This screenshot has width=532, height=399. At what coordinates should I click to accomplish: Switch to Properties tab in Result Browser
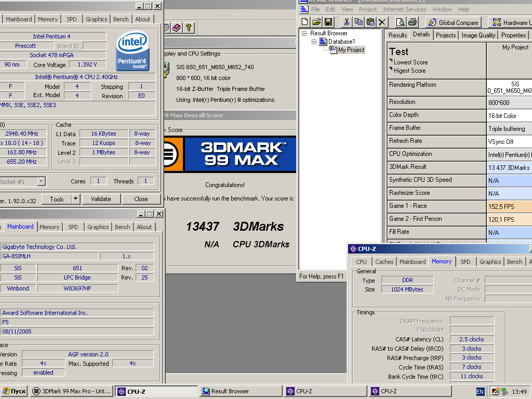pos(514,35)
